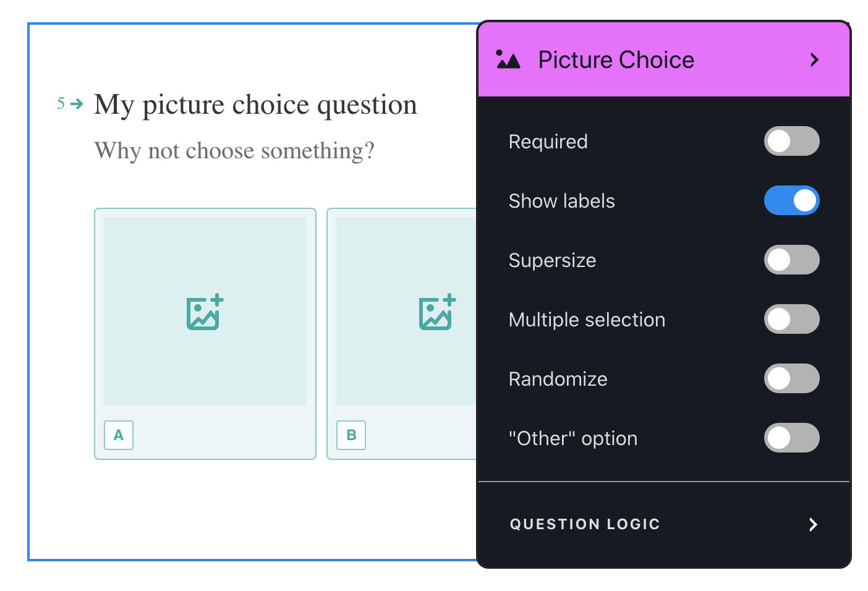868x591 pixels.
Task: Enable Multiple selection switch
Action: pos(792,319)
